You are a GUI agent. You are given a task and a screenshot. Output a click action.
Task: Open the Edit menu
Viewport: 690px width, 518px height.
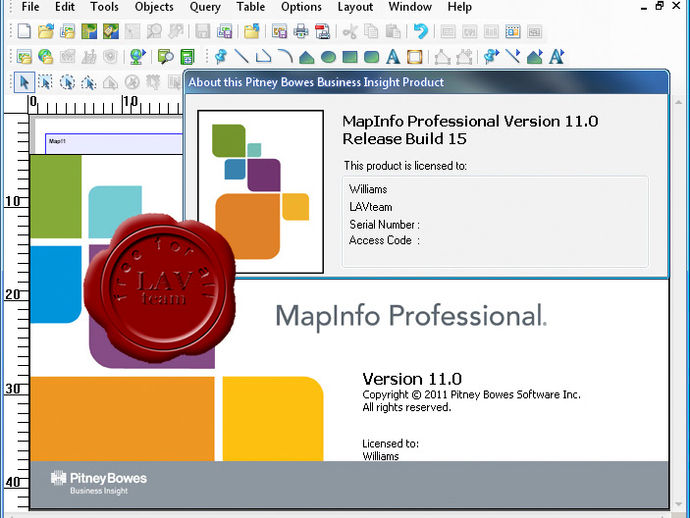[65, 7]
